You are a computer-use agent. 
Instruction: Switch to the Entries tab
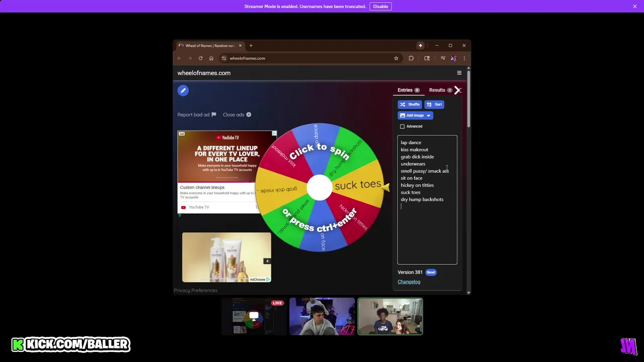coord(409,90)
